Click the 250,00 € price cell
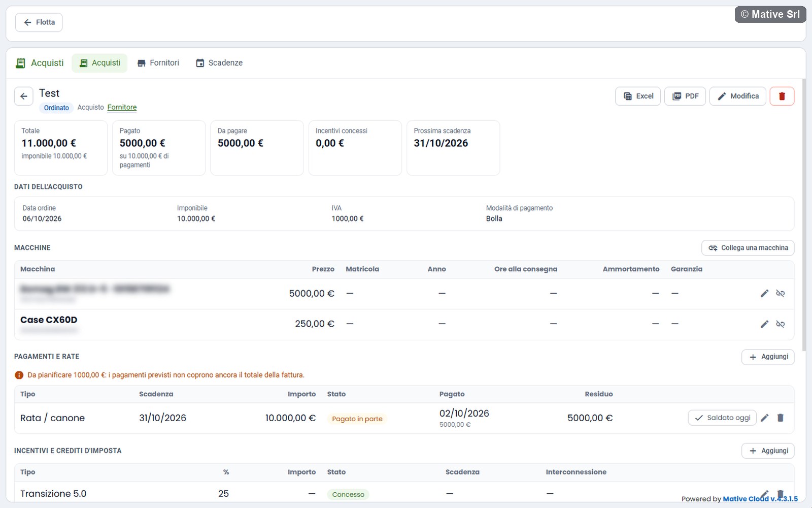The width and height of the screenshot is (812, 508). click(315, 324)
